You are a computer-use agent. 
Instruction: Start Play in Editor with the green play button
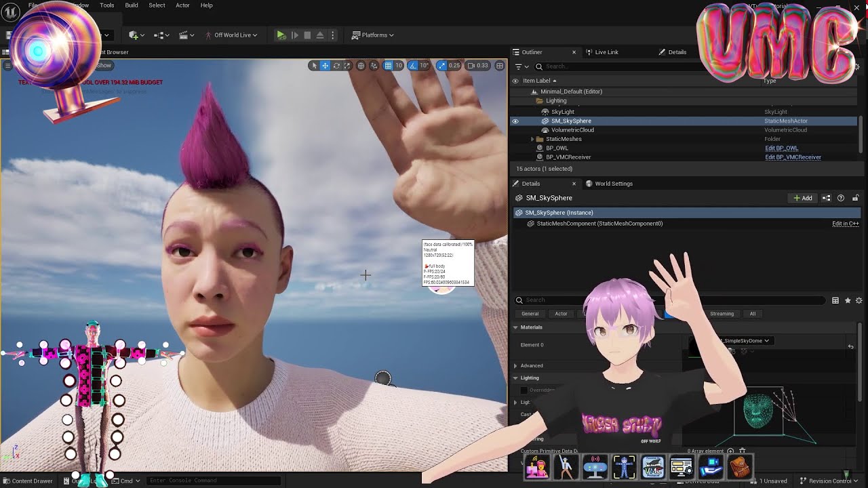click(281, 35)
